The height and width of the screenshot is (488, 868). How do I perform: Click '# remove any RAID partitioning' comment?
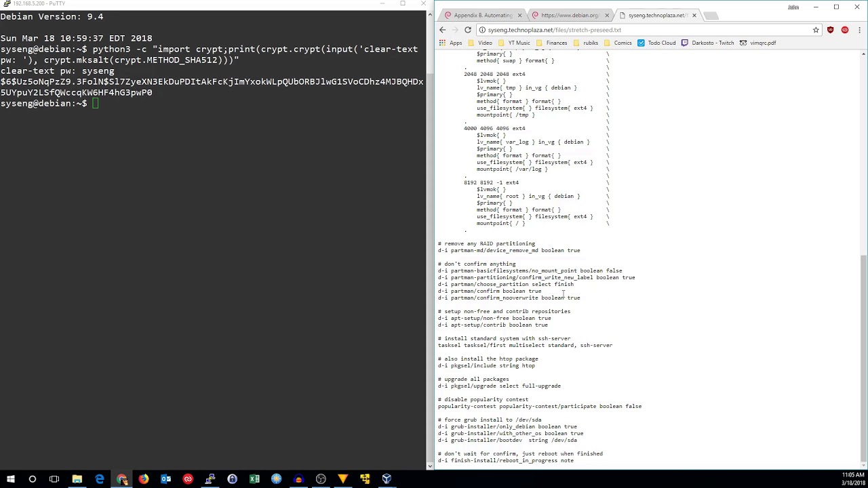coord(486,243)
